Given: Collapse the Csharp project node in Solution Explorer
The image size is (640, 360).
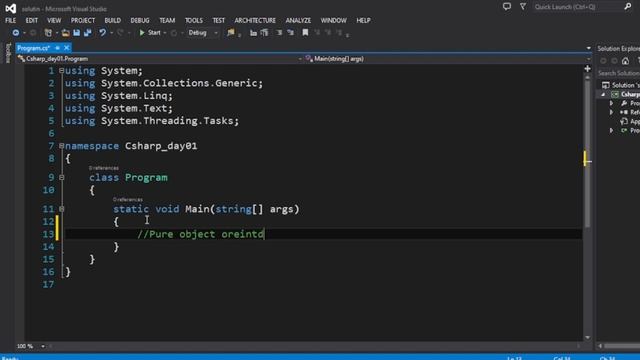Looking at the screenshot, I should [x=603, y=94].
